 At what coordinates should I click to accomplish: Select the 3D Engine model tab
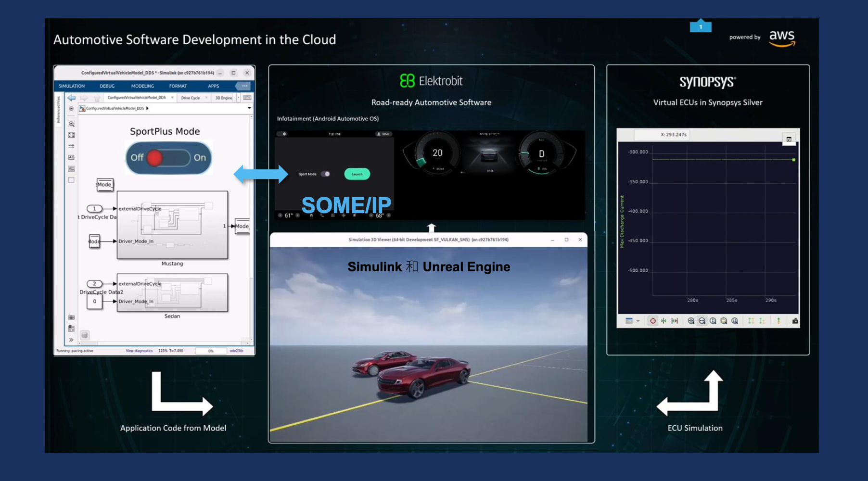pyautogui.click(x=224, y=98)
